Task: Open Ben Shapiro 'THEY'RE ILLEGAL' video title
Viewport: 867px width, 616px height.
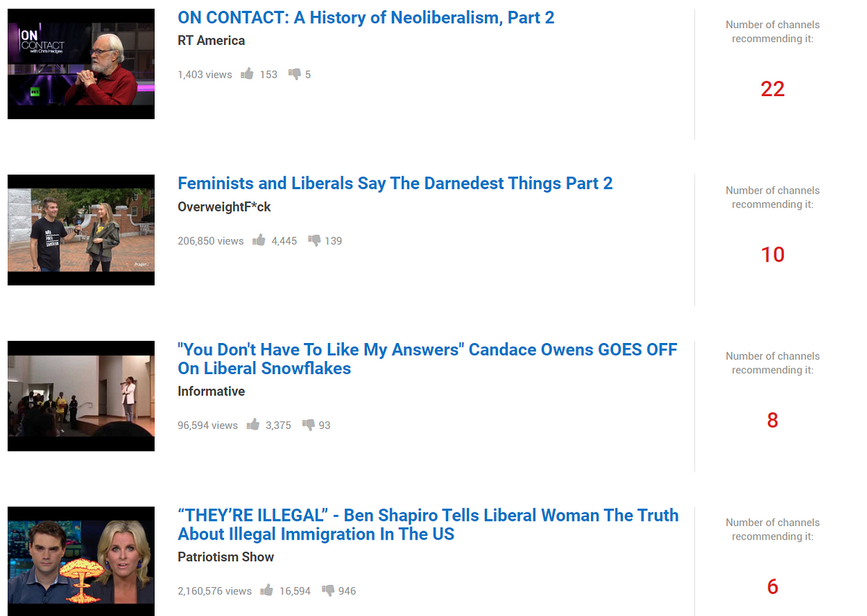Action: coord(428,525)
